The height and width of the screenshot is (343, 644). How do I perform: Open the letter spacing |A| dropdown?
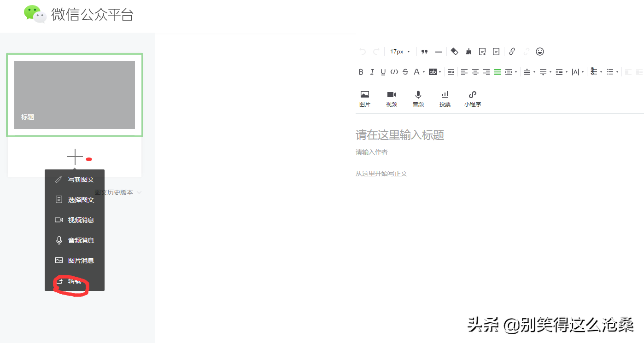[x=578, y=72]
